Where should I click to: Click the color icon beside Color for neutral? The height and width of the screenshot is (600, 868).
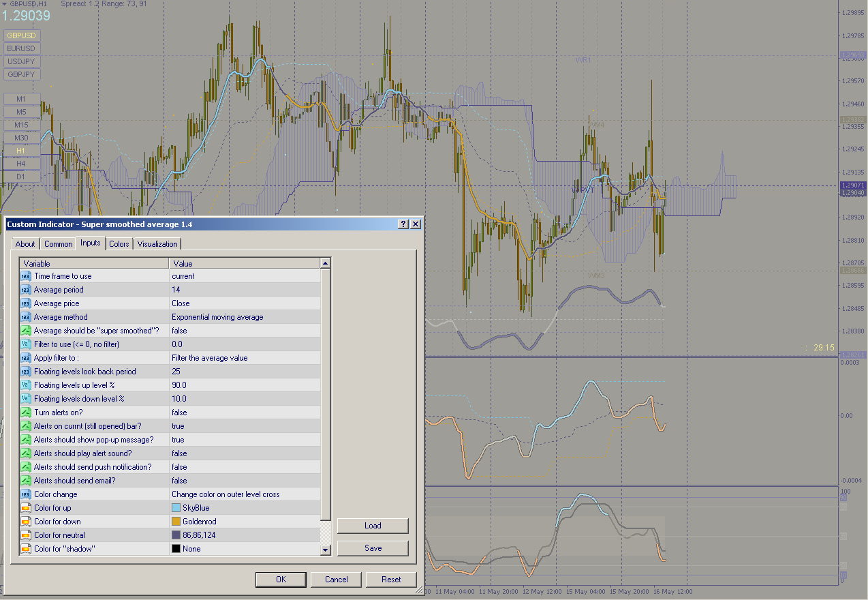[x=26, y=535]
